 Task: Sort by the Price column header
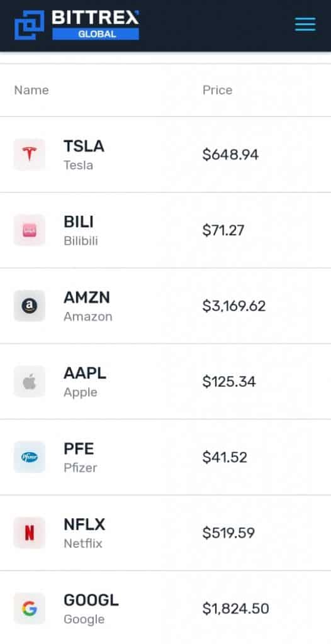click(x=217, y=90)
